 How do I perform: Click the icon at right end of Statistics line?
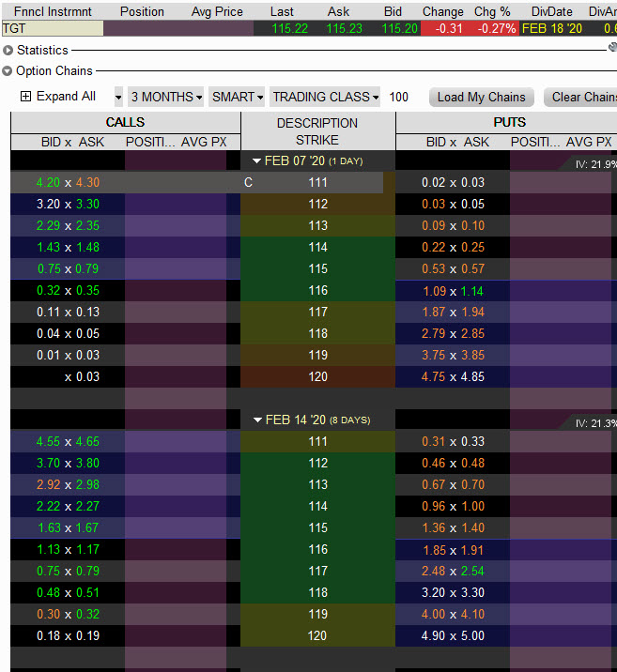611,46
